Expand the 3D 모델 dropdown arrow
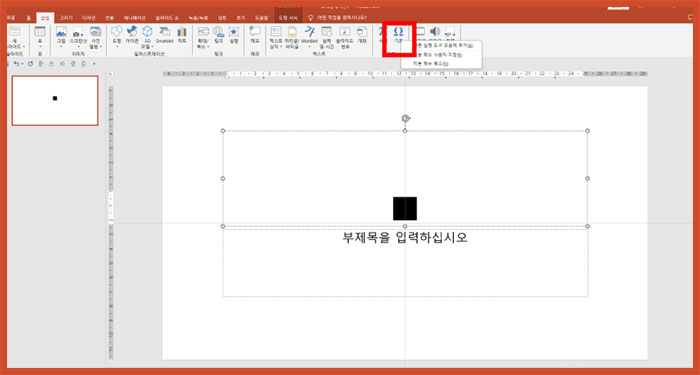 pos(152,46)
